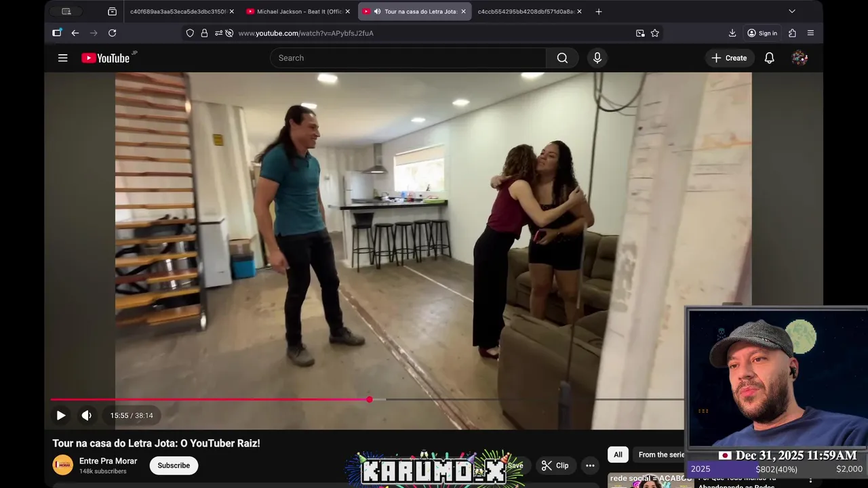Open the rede social = ACABOU video thumbnail
The height and width of the screenshot is (488, 868).
coord(650,481)
